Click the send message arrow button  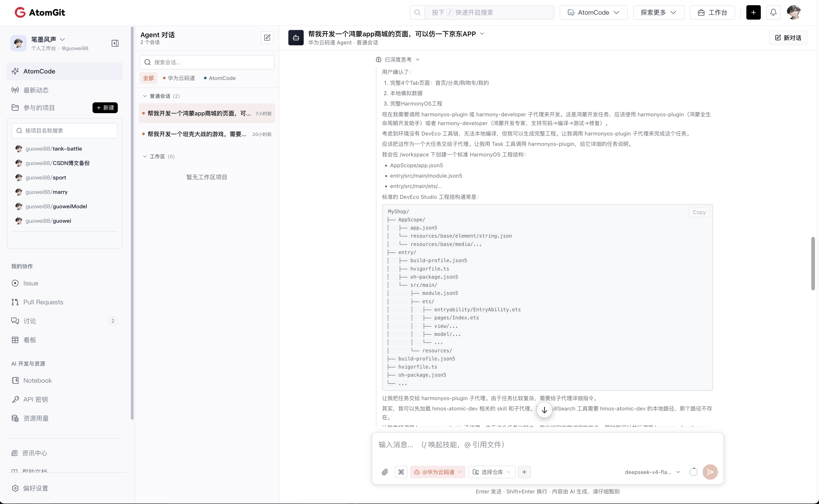[x=710, y=472]
